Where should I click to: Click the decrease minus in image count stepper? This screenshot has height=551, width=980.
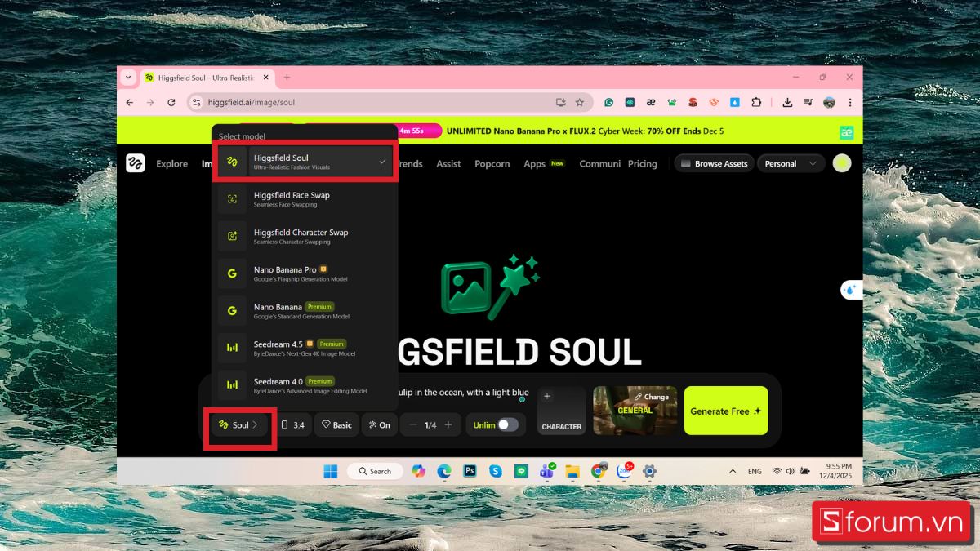click(412, 424)
